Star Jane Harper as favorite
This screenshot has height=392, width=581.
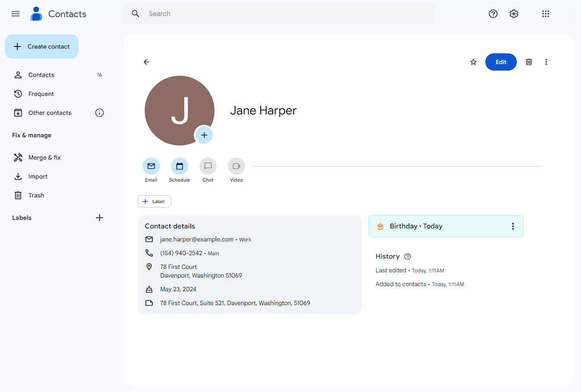[x=473, y=62]
